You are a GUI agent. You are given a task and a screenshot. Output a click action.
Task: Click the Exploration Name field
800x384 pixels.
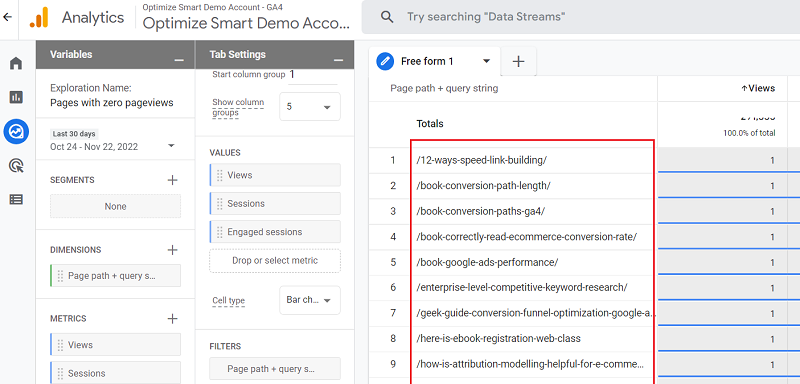112,103
